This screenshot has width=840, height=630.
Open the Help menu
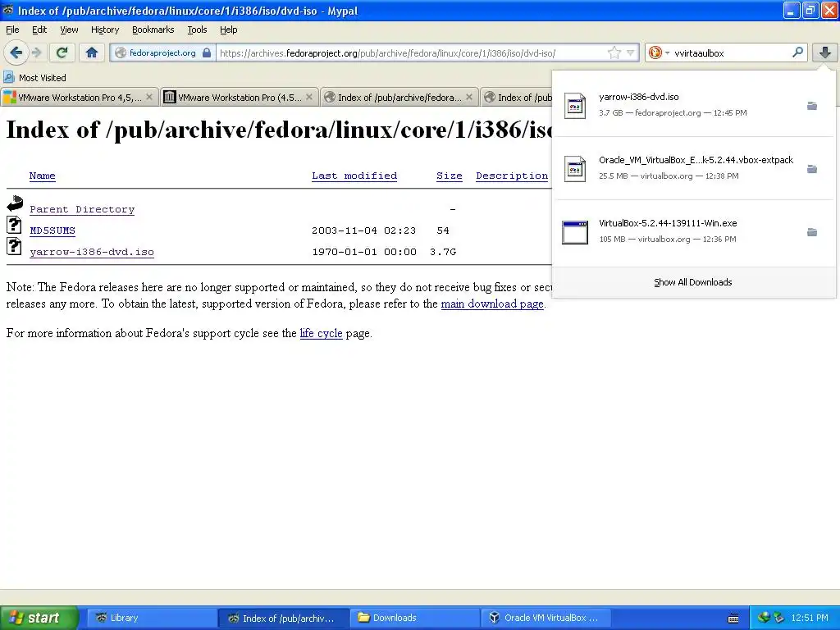(229, 30)
